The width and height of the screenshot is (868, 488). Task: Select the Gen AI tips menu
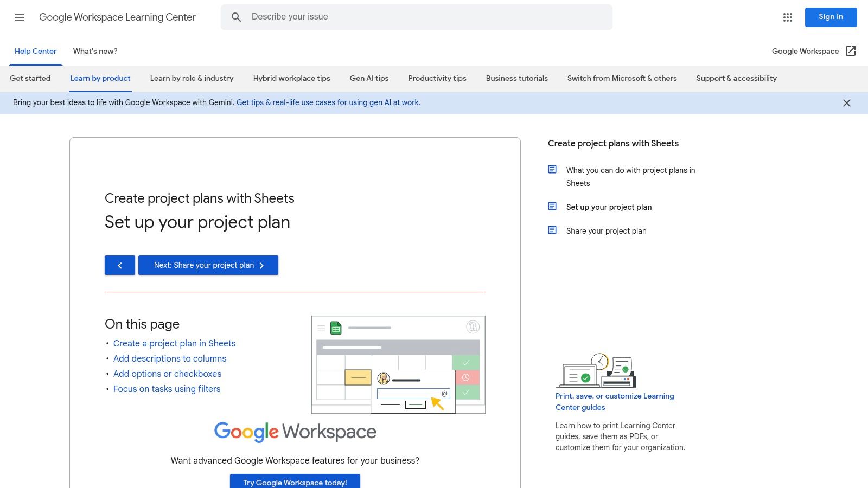coord(369,78)
